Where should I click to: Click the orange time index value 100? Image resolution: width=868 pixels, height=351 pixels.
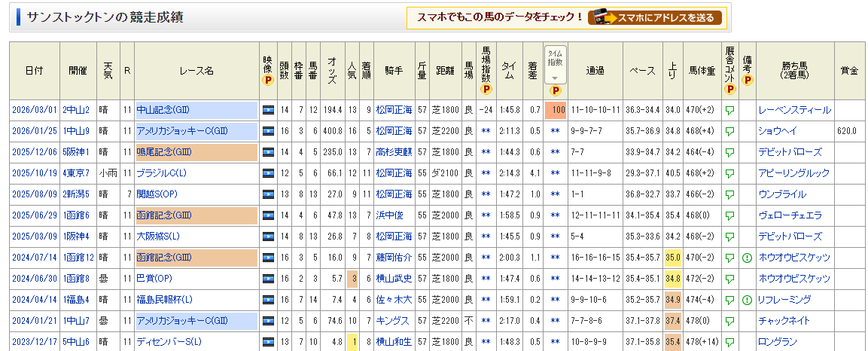pyautogui.click(x=555, y=110)
